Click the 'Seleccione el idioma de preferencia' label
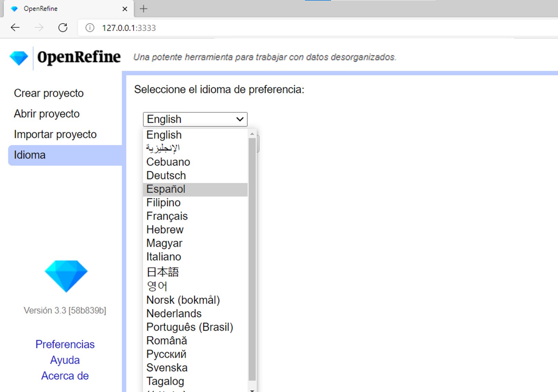This screenshot has width=558, height=392. tap(219, 90)
